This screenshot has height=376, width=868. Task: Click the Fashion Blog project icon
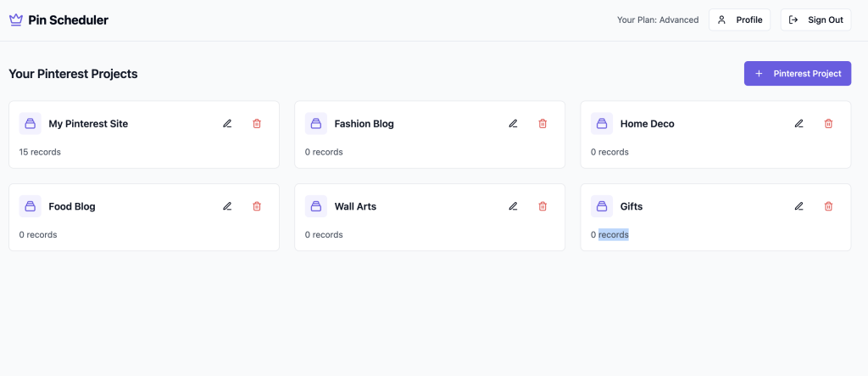click(316, 124)
